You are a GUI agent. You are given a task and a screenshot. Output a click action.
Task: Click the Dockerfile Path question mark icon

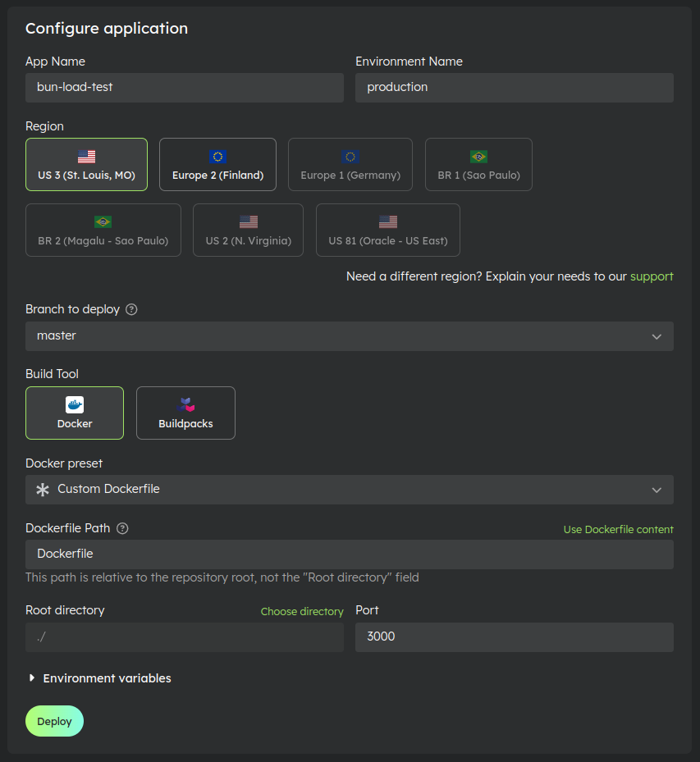(x=121, y=528)
